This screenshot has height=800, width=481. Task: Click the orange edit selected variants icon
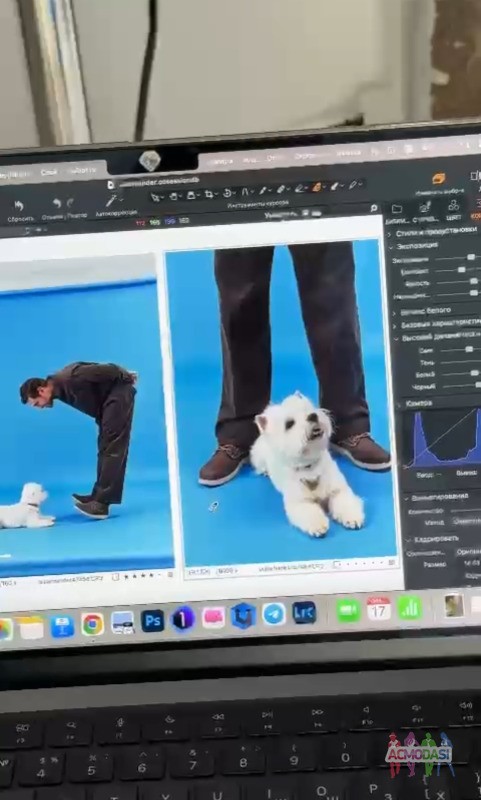tap(438, 179)
